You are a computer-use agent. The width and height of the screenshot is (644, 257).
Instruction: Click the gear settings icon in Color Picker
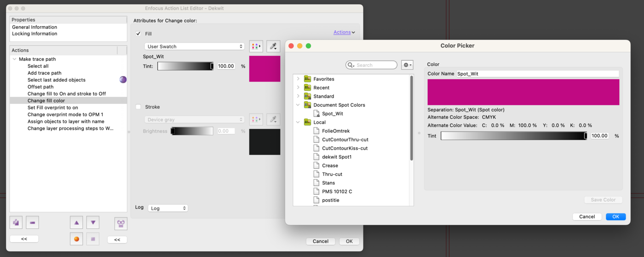[407, 65]
